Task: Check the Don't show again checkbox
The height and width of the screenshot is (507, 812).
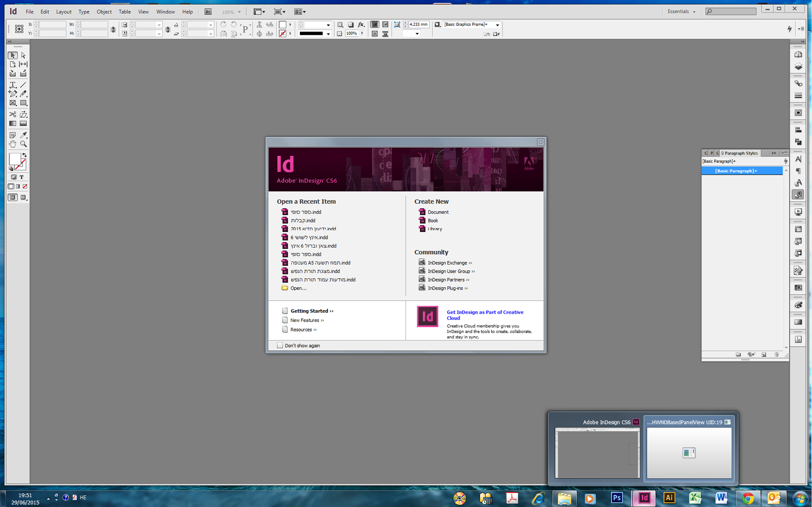Action: pos(280,345)
